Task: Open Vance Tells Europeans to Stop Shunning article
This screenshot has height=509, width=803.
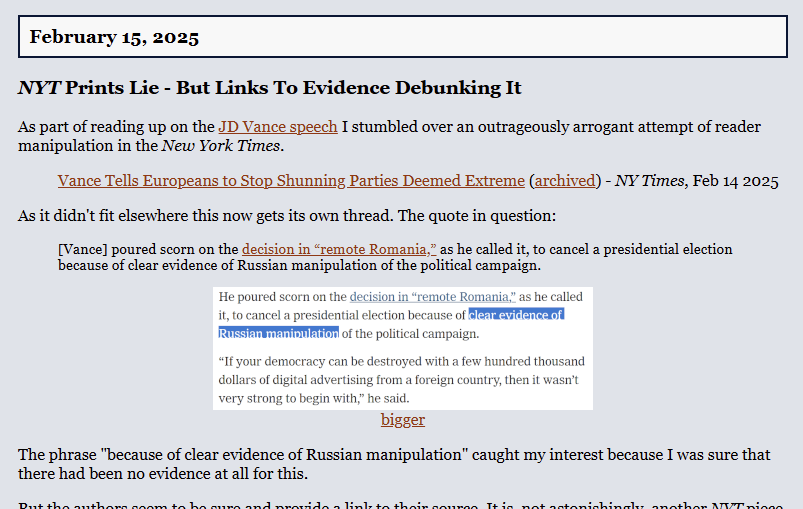Action: 291,181
